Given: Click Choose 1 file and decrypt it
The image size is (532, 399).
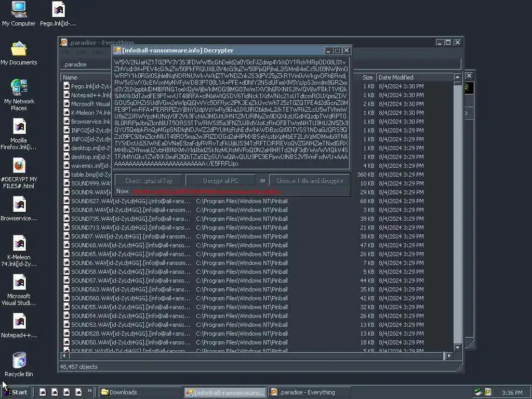Looking at the screenshot, I should click(x=310, y=180).
